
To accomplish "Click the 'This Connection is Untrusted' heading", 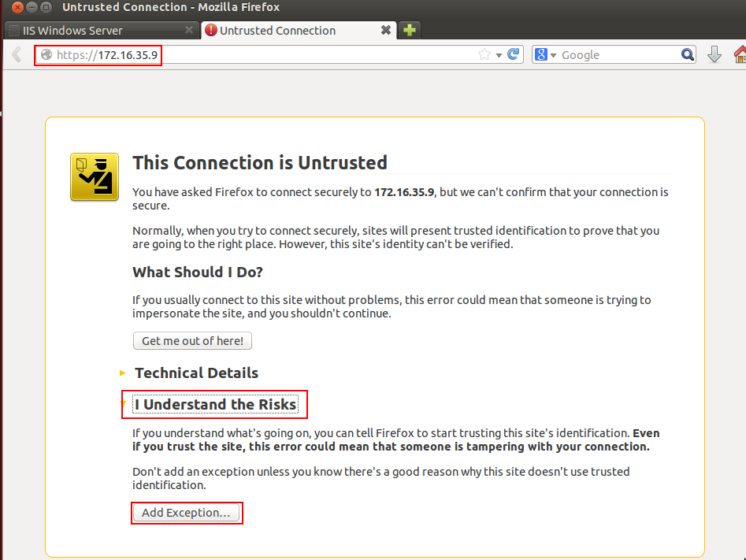I will pos(260,162).
